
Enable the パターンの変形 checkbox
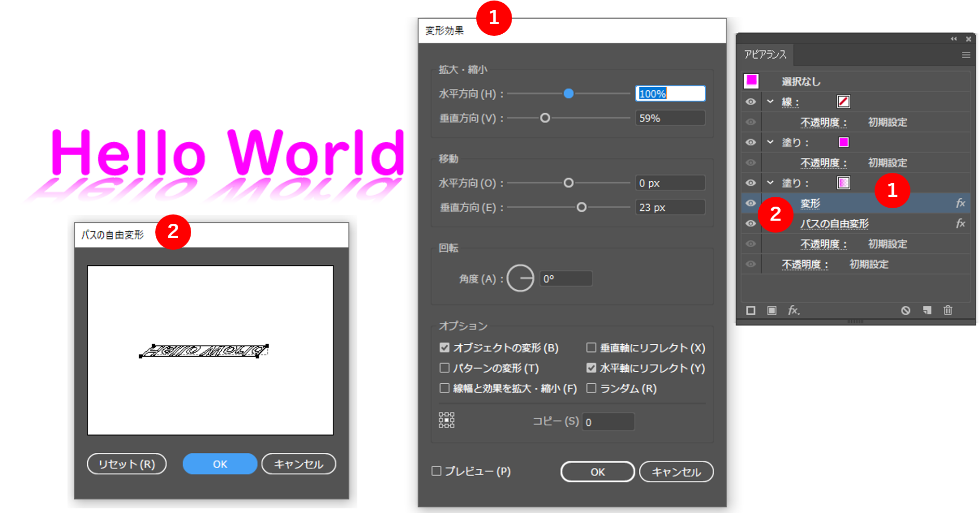(445, 368)
